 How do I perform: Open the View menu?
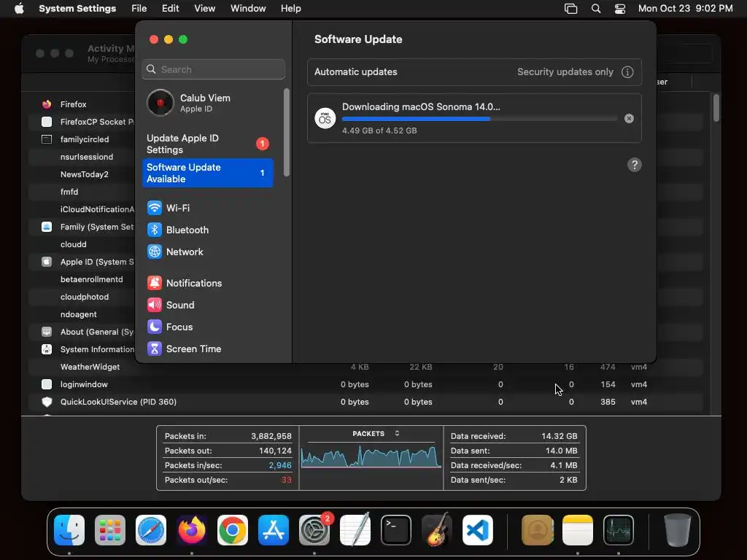[x=204, y=9]
